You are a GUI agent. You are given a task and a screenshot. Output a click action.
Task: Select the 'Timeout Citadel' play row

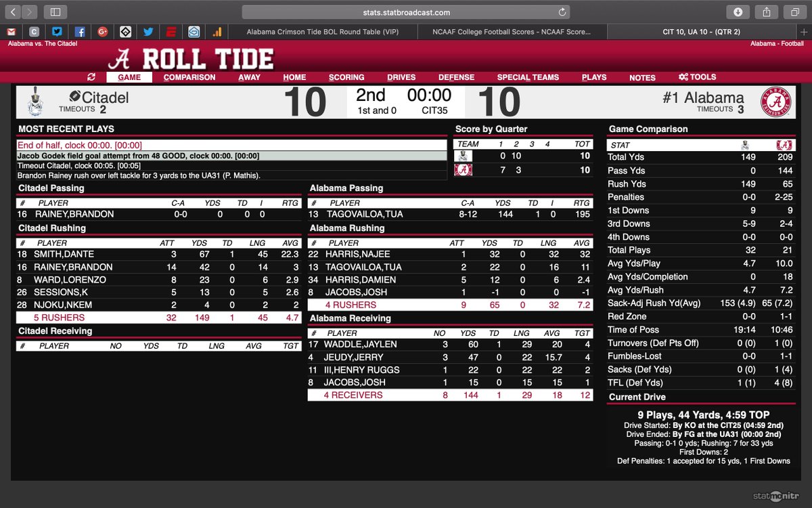point(231,165)
